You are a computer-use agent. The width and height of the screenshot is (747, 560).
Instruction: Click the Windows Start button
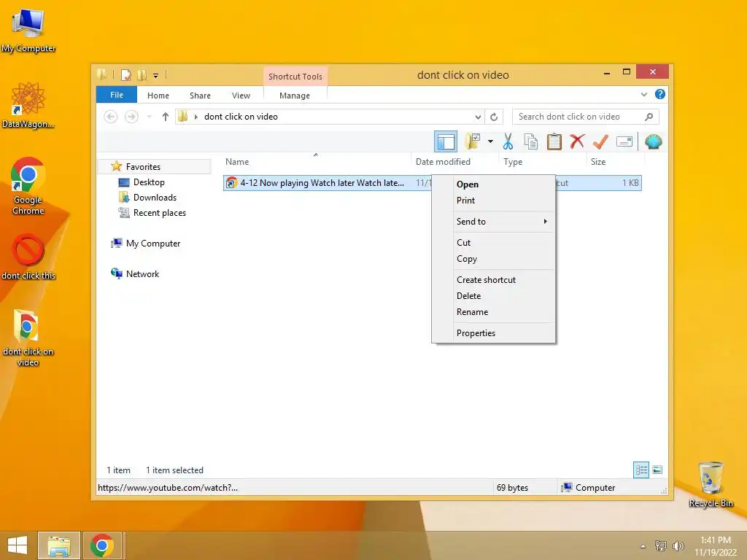[x=18, y=545]
